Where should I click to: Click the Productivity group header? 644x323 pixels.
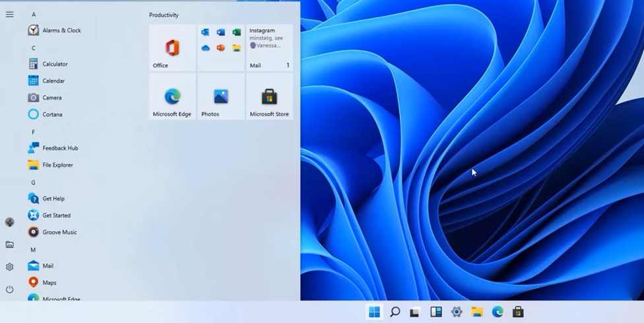click(164, 15)
